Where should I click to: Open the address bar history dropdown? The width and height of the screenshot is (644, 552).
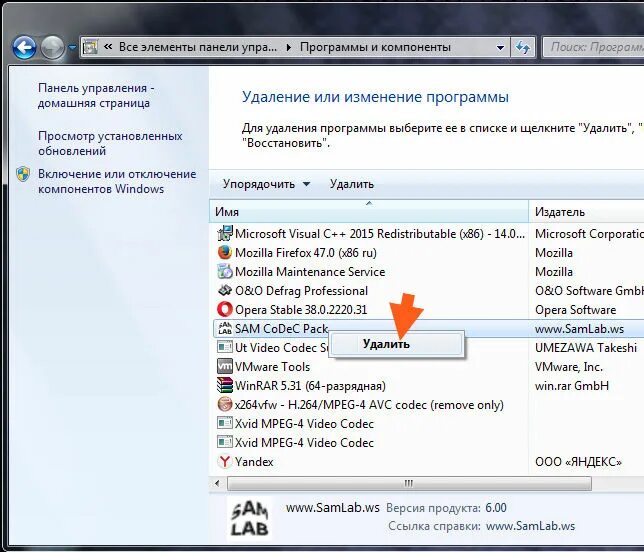click(500, 48)
